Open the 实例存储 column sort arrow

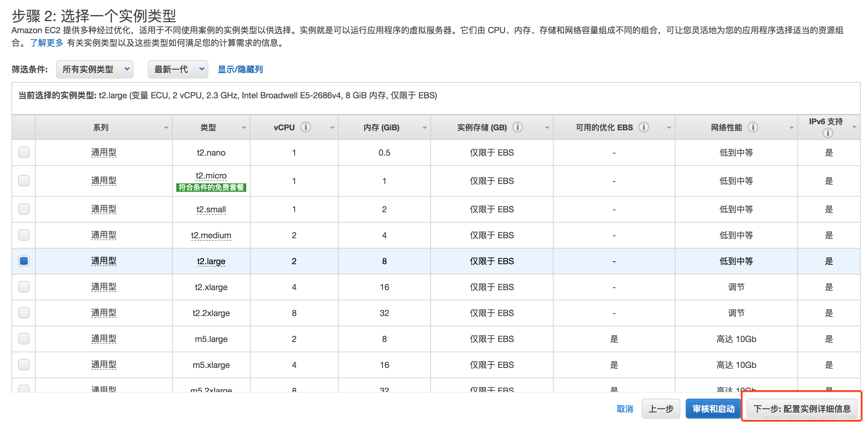(547, 128)
